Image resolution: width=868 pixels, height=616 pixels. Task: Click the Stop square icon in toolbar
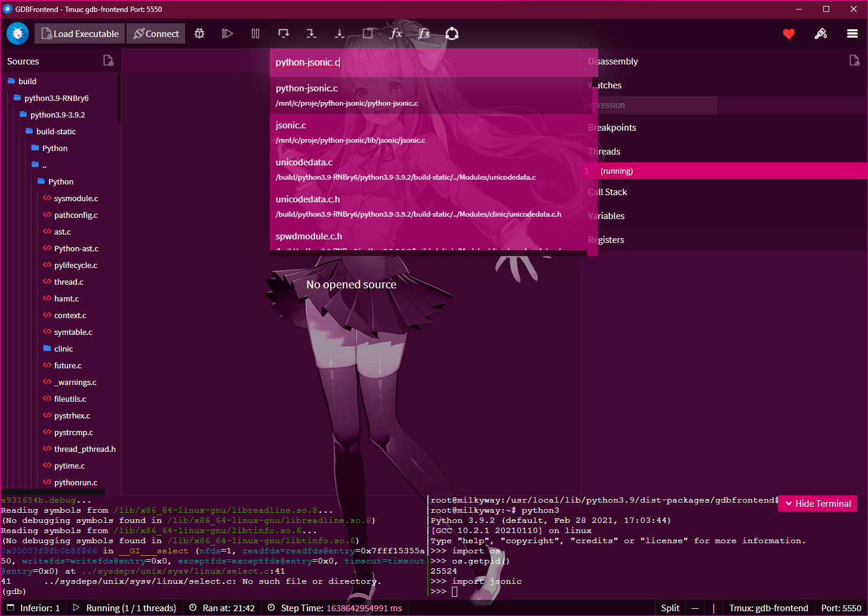tap(368, 34)
